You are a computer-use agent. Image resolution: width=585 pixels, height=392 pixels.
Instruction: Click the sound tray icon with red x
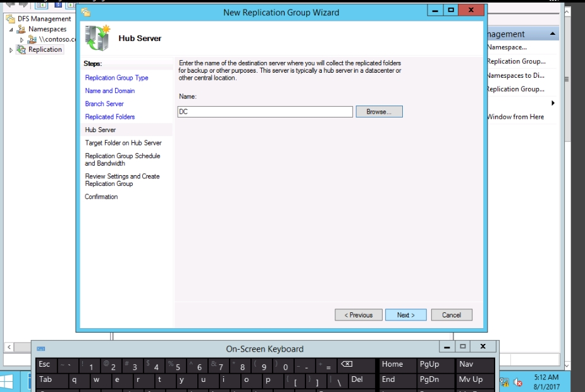[x=518, y=382]
